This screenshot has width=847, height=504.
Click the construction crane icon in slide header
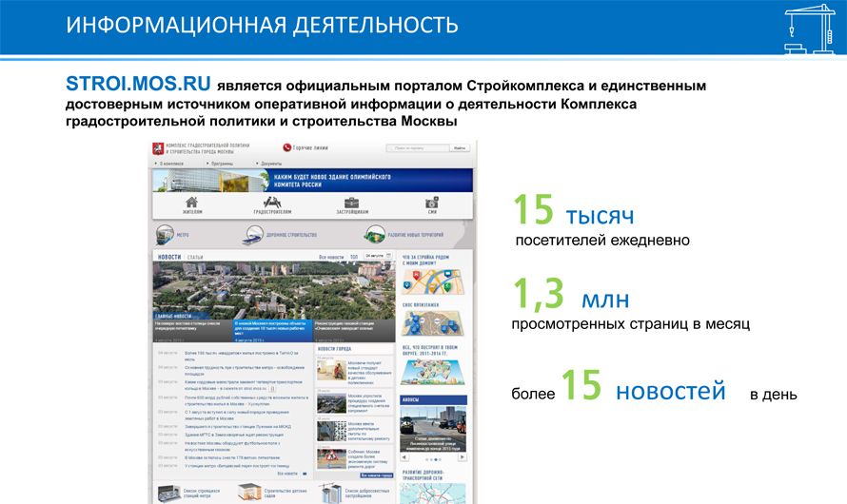pos(810,29)
